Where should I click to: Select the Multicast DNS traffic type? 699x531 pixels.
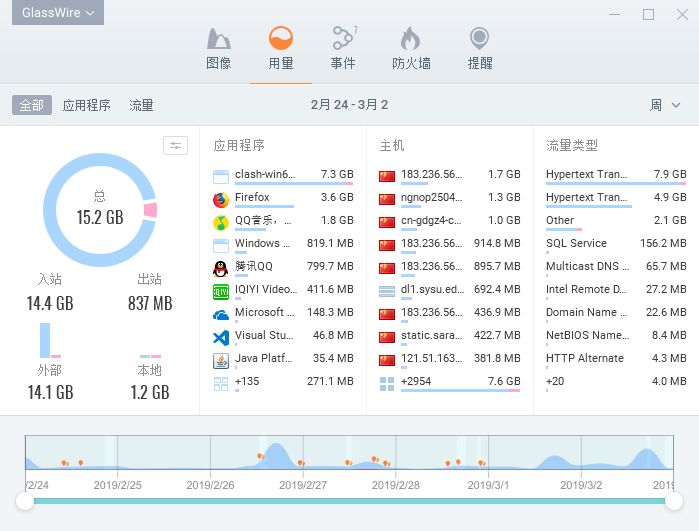click(616, 268)
